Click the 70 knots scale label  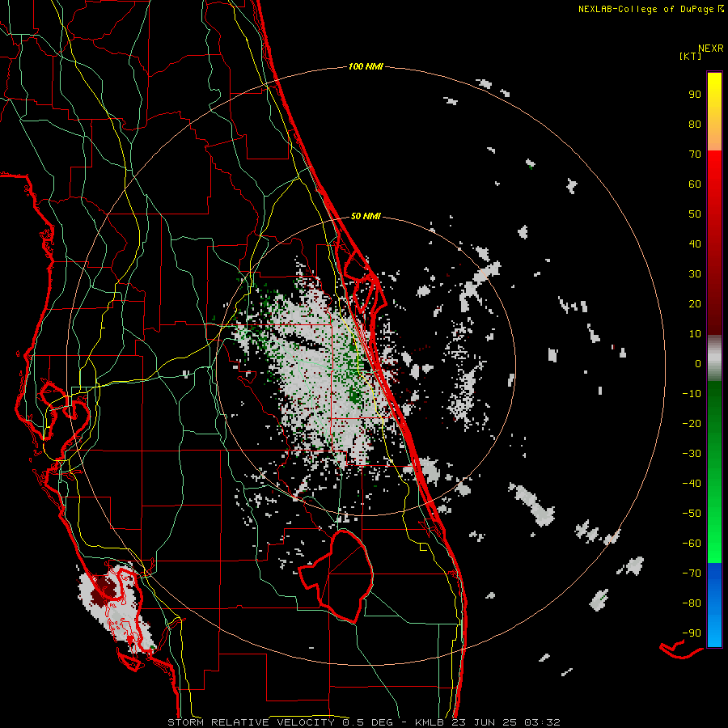[x=695, y=154]
